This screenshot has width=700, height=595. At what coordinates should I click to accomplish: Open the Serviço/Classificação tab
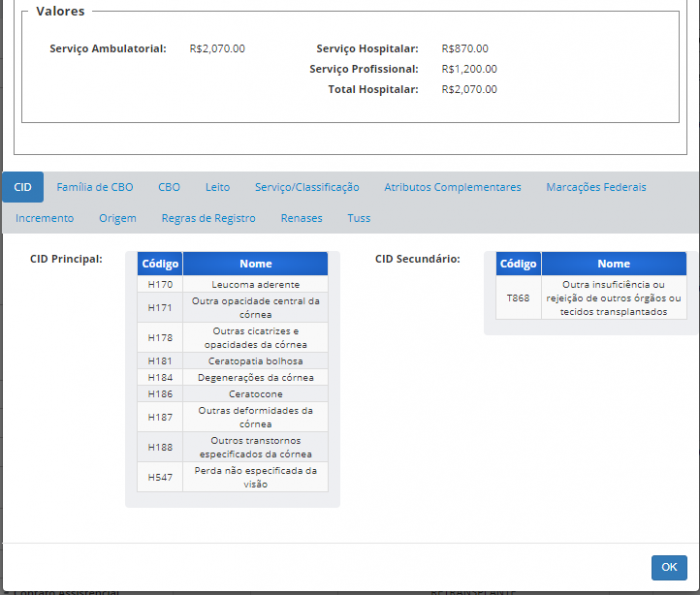[306, 187]
